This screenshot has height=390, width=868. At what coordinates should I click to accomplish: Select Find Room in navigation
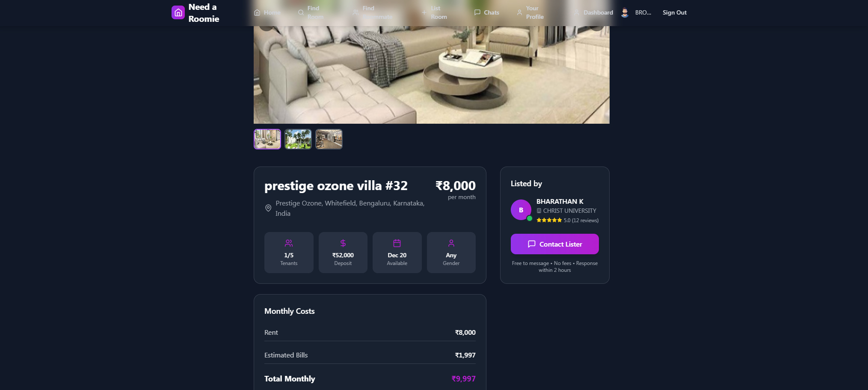[x=311, y=12]
